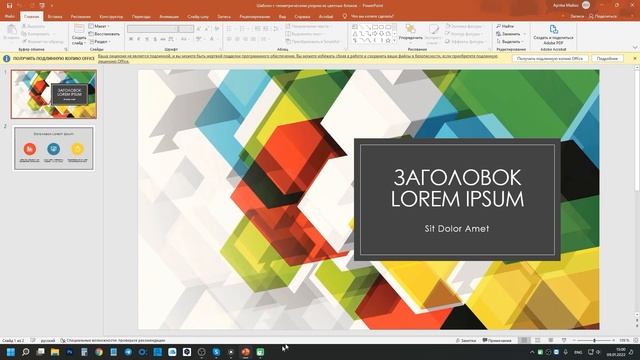
Task: Switch to Reading view icon
Action: coord(551,340)
